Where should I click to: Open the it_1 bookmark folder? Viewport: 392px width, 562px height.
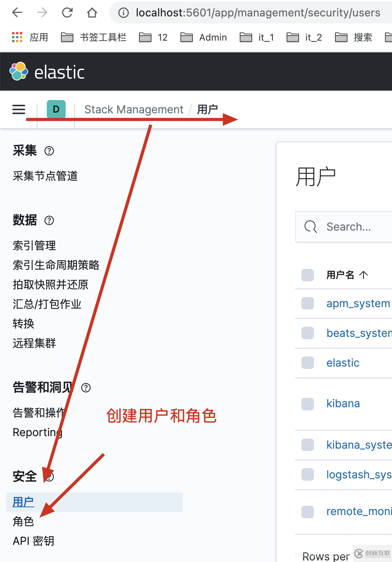[257, 38]
